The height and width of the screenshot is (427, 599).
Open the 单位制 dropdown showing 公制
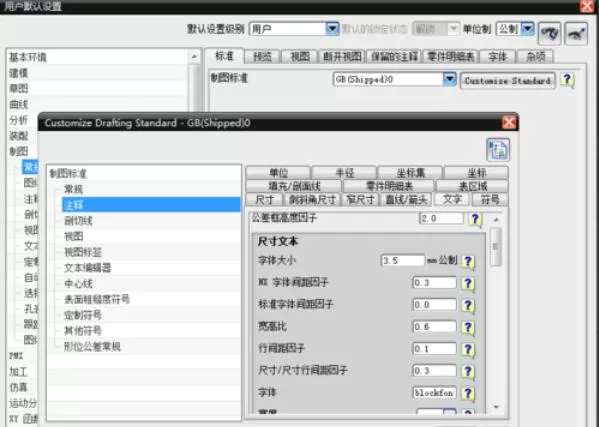pos(515,29)
